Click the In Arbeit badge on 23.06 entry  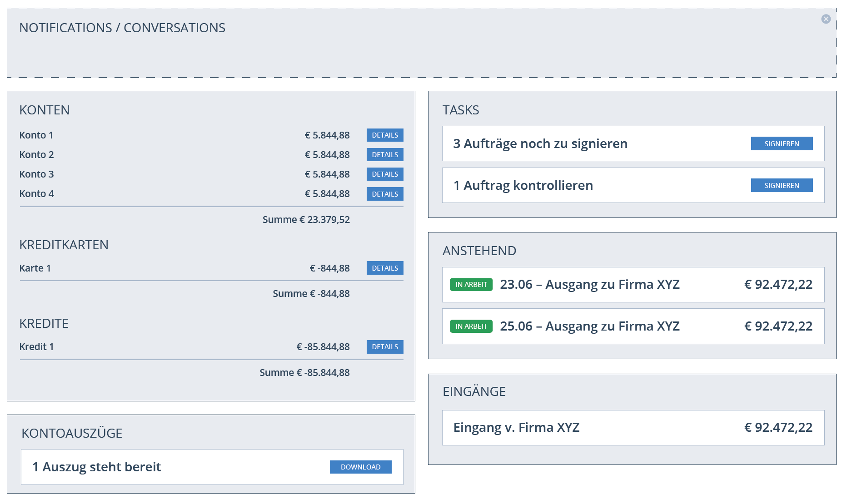pos(471,285)
